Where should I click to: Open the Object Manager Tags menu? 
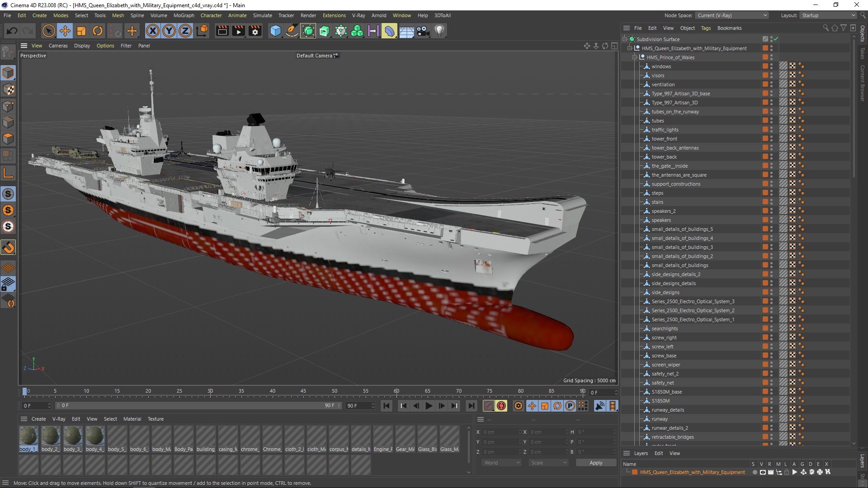pyautogui.click(x=706, y=28)
